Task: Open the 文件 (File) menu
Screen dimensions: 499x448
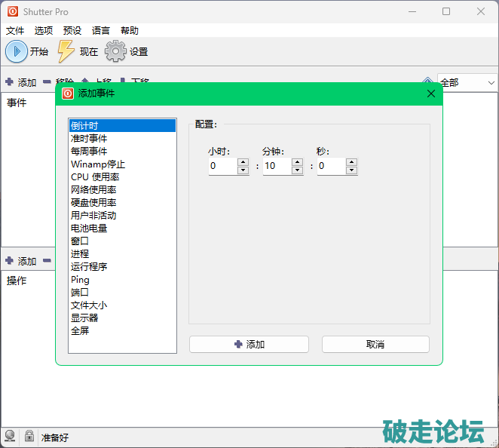Action: pos(15,31)
